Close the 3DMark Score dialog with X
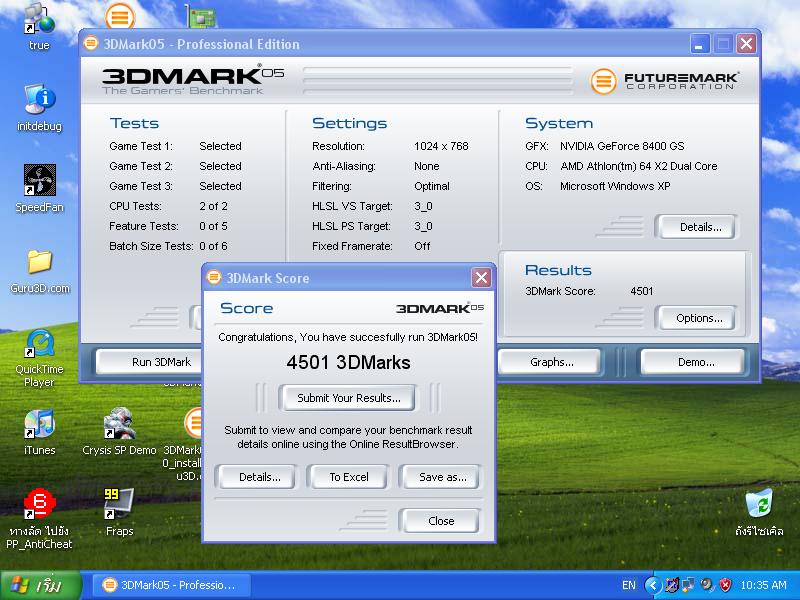 coord(481,278)
